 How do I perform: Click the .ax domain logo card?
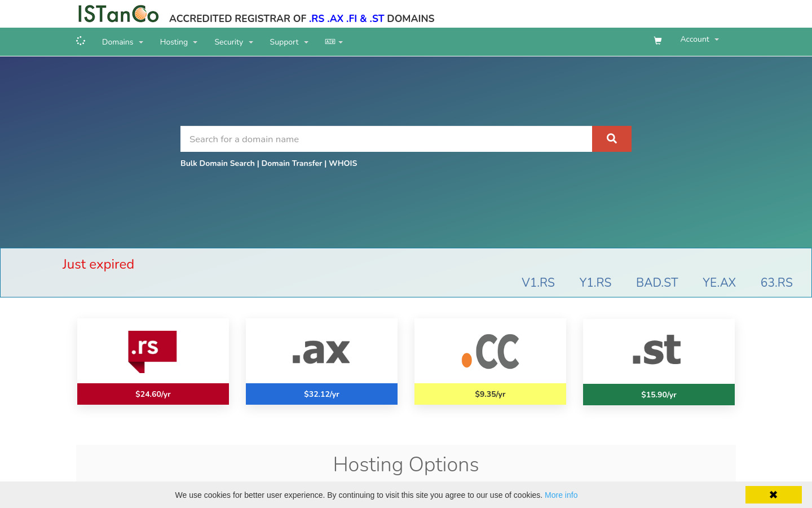(321, 351)
